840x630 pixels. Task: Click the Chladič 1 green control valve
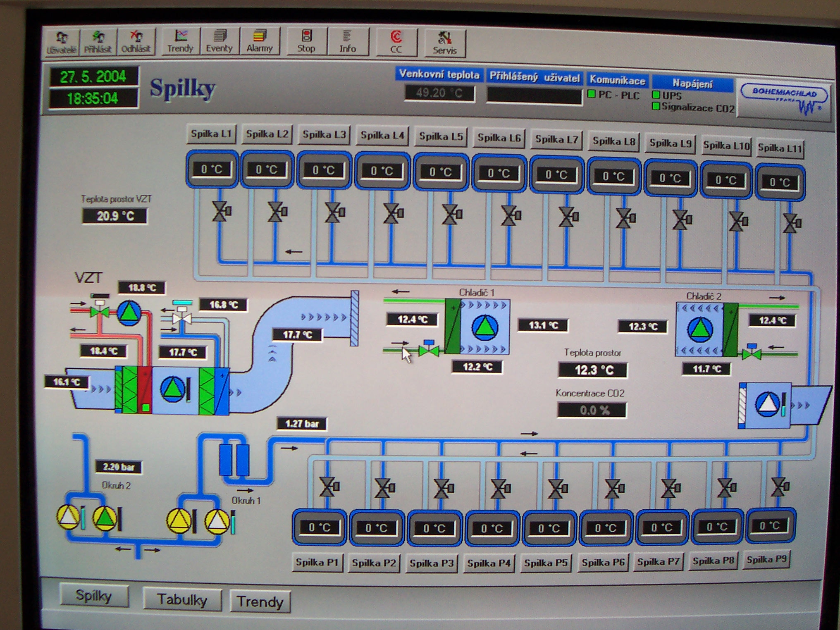(429, 349)
